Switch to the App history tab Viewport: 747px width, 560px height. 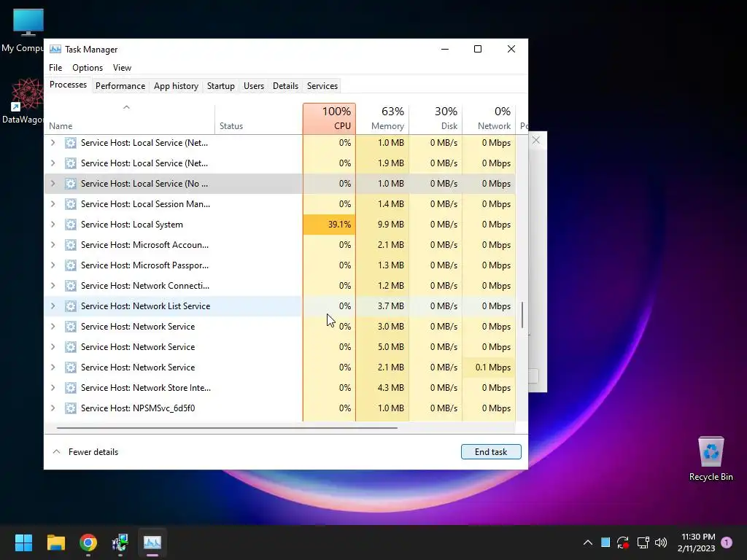coord(176,86)
